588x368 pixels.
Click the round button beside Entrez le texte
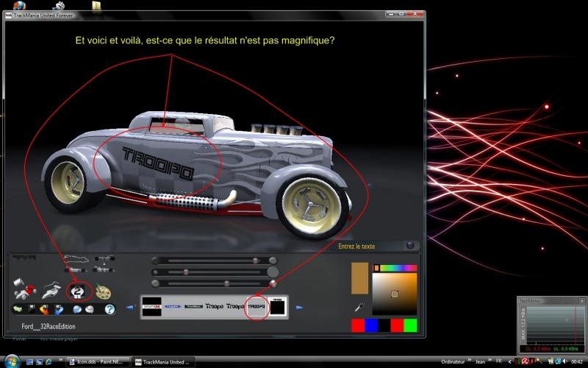click(410, 246)
